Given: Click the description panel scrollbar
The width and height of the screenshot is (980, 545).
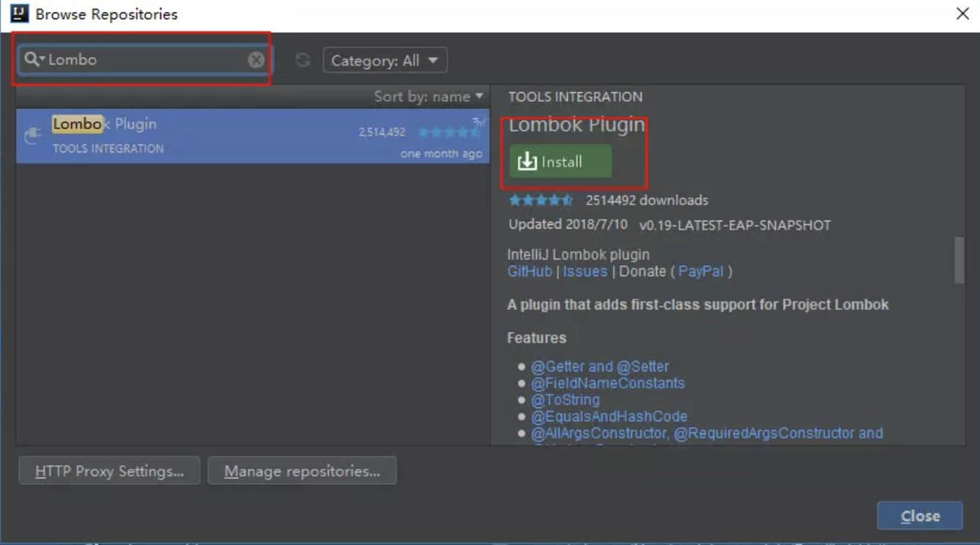Looking at the screenshot, I should point(959,260).
